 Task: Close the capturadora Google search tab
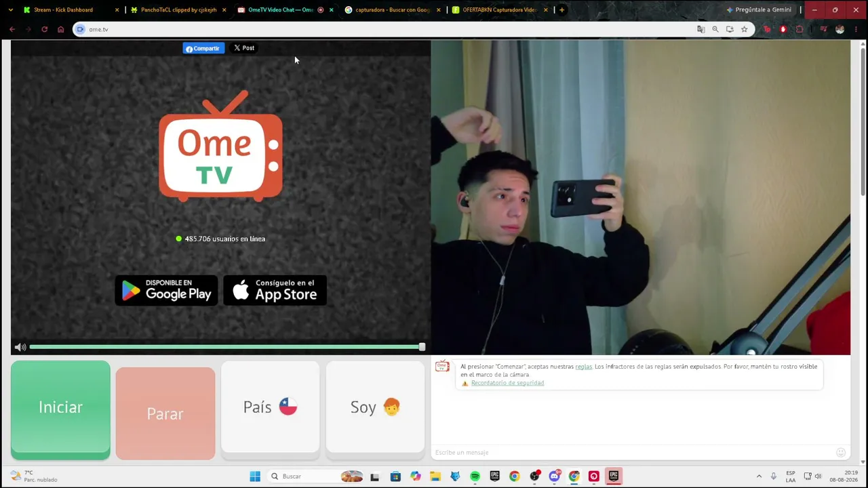tap(438, 10)
